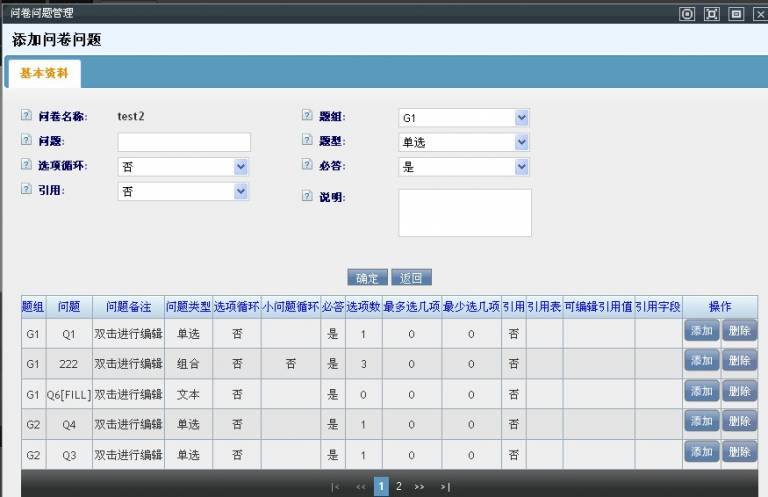The height and width of the screenshot is (497, 768).
Task: Click 添加 in the Q1 row
Action: pyautogui.click(x=701, y=331)
